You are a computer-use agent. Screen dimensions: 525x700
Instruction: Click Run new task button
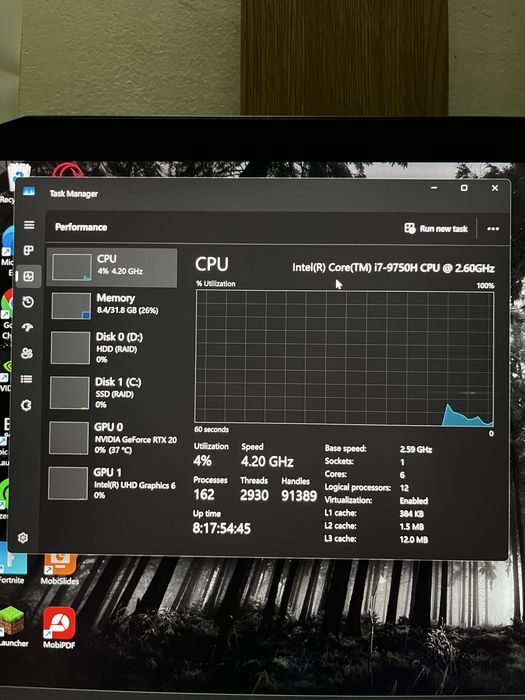click(x=436, y=229)
